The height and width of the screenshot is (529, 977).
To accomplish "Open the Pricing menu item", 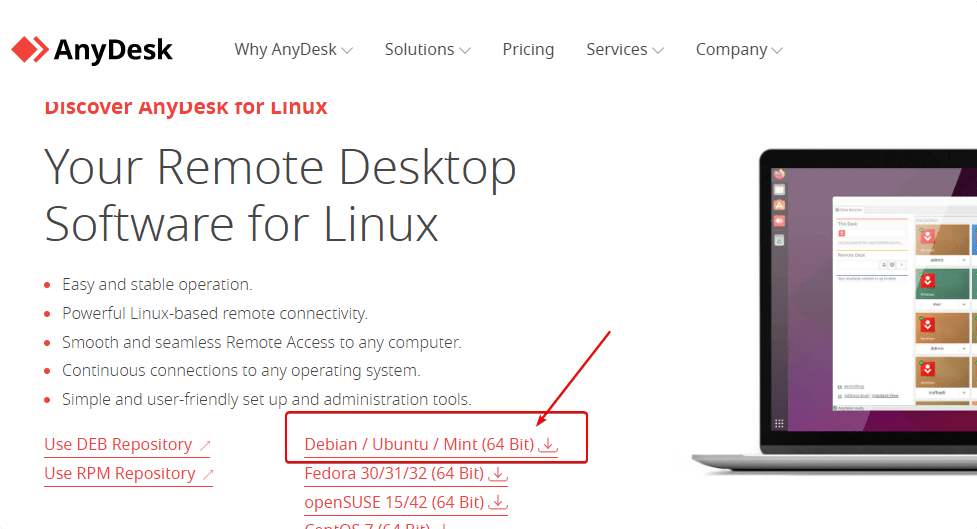I will click(528, 49).
